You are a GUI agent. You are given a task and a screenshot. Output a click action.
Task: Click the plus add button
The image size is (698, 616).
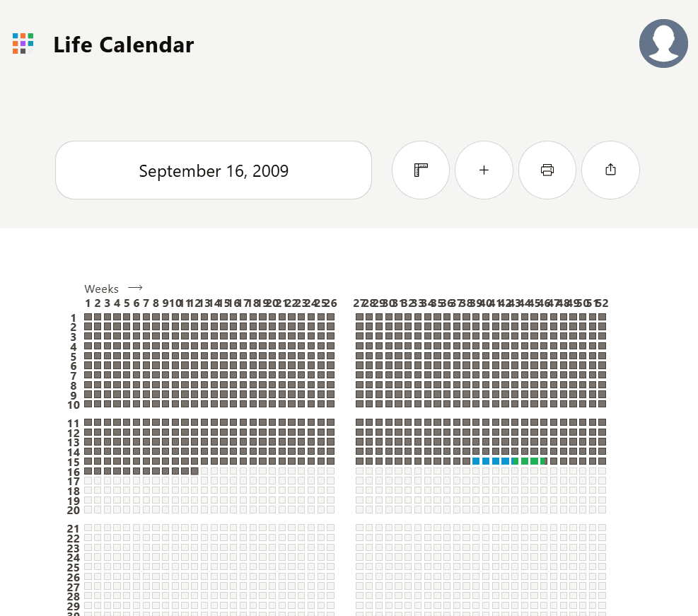pos(484,170)
